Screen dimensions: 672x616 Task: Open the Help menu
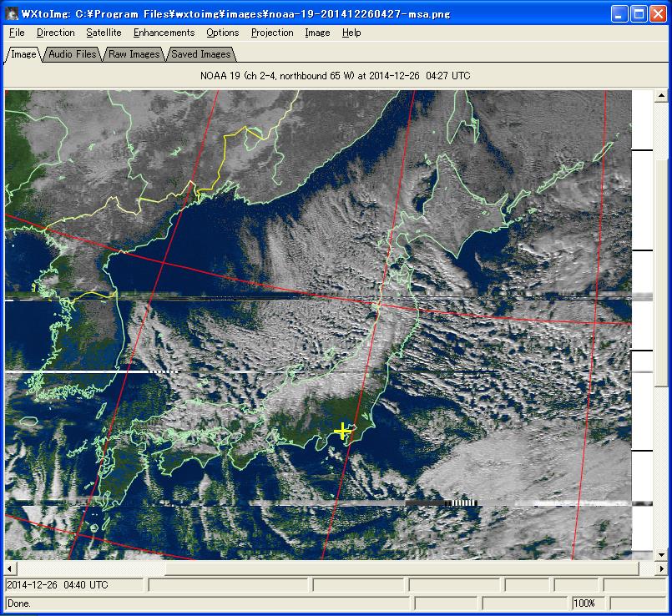click(x=351, y=33)
